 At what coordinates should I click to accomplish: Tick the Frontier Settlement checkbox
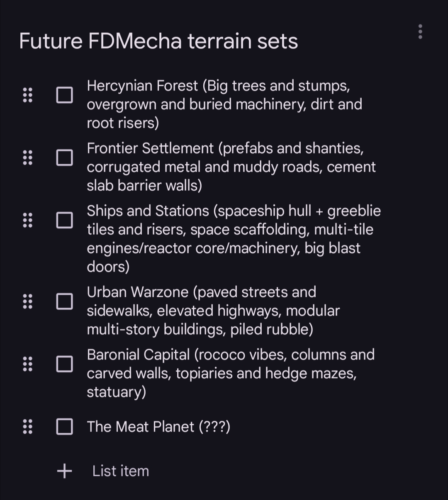[x=64, y=158]
